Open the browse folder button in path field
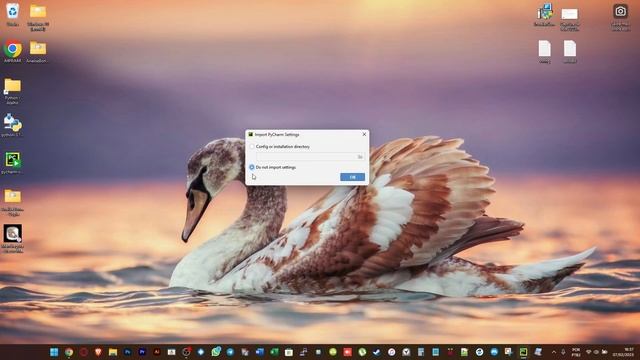Image resolution: width=640 pixels, height=360 pixels. (360, 157)
